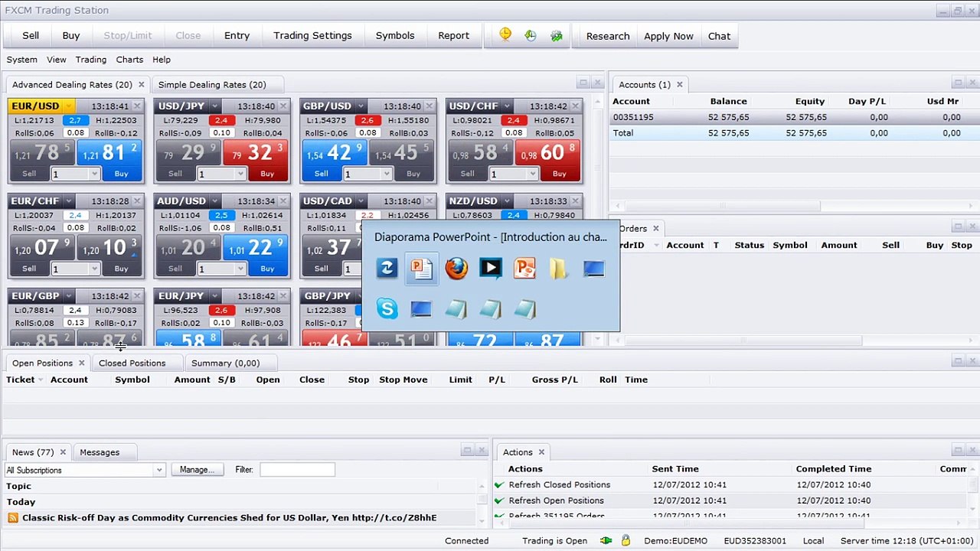Open the Trading menu
980x551 pixels.
click(90, 60)
